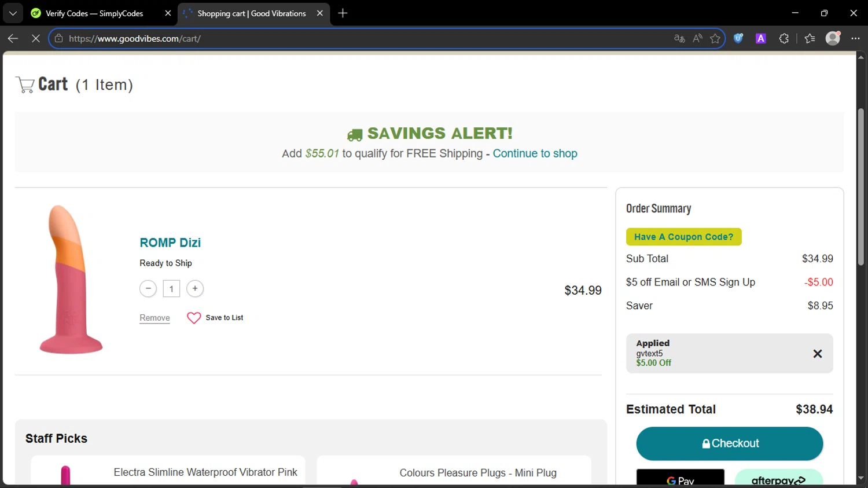Viewport: 868px width, 488px height.
Task: Restore down the browser window
Action: [x=824, y=13]
